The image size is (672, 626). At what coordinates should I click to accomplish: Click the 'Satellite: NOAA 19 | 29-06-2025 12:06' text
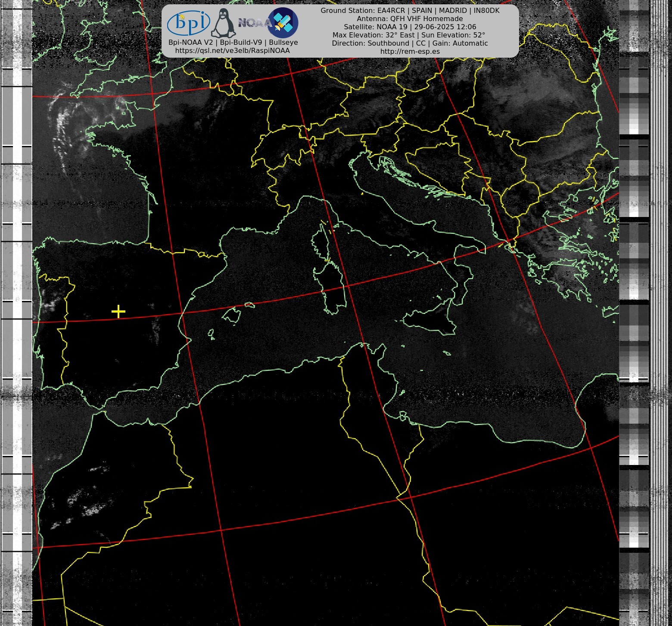pos(410,27)
